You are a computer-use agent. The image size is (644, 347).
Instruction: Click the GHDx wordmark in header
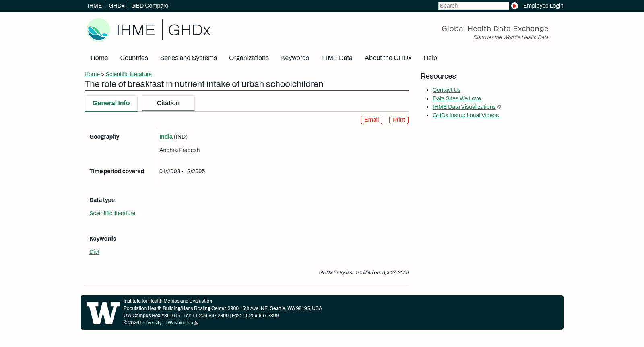(x=189, y=30)
